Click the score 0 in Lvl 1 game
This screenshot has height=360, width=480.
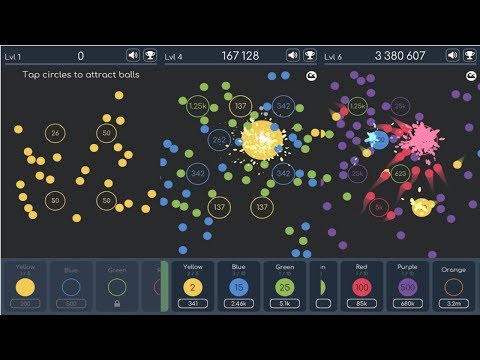(x=81, y=56)
